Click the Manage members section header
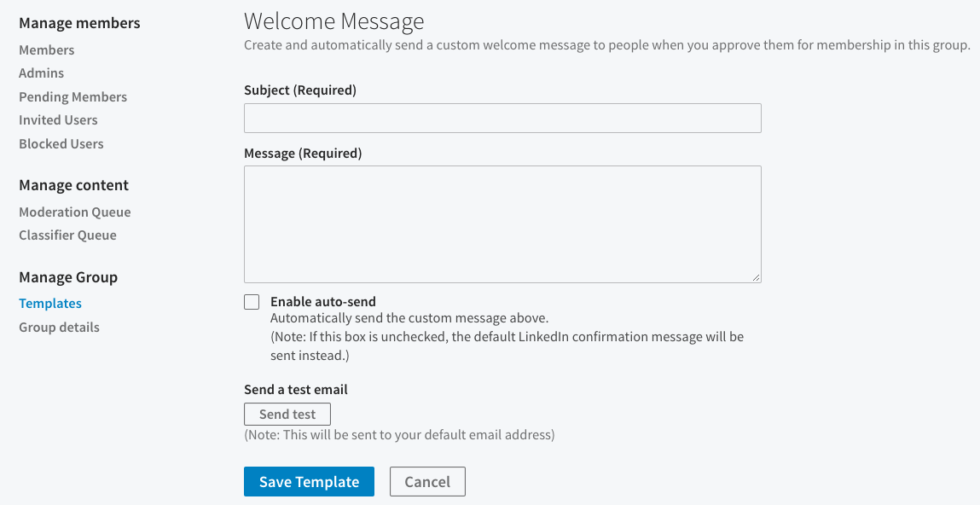This screenshot has height=505, width=980. 78,23
